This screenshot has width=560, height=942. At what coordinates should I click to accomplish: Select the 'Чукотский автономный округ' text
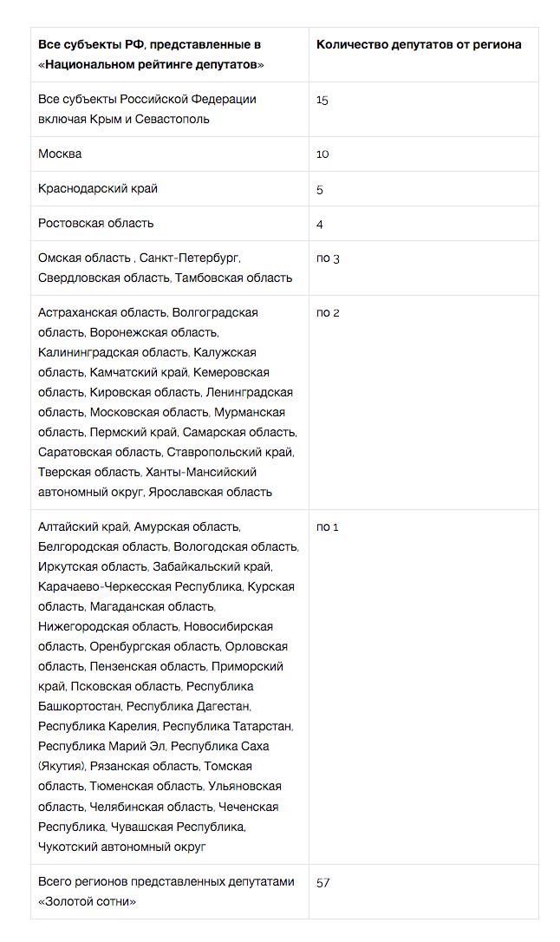[x=122, y=847]
